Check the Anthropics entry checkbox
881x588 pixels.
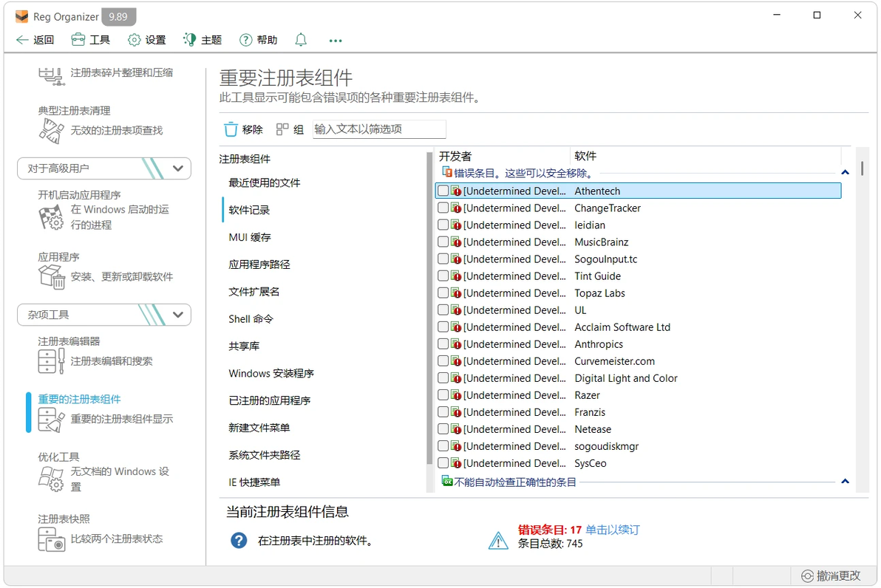tap(443, 344)
